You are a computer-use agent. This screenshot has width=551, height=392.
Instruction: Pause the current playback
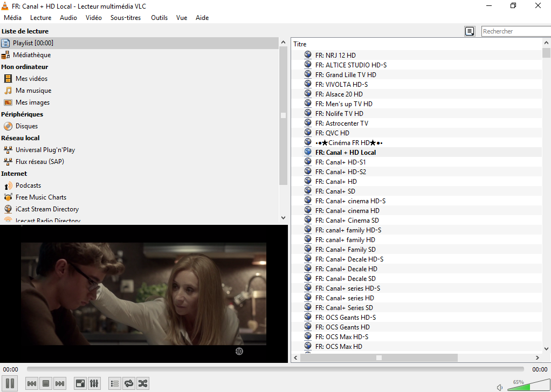click(10, 383)
